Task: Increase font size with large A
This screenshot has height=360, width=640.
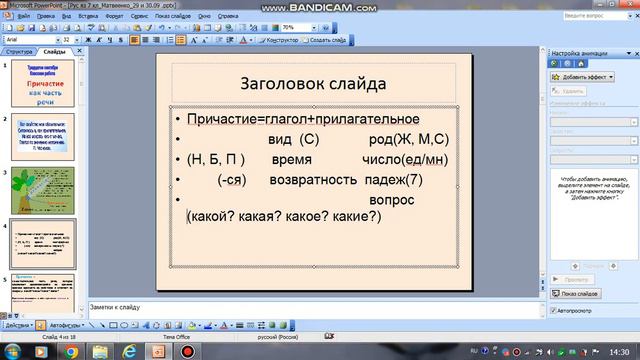Action: pos(194,40)
